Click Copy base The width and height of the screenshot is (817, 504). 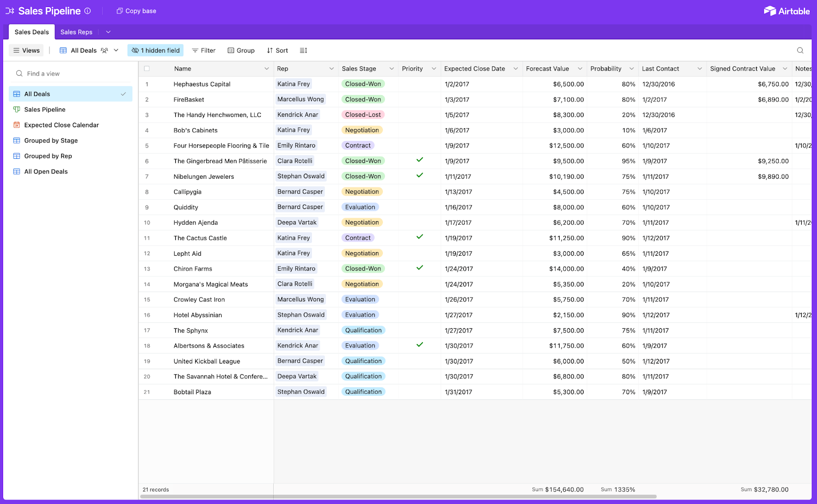tap(136, 11)
